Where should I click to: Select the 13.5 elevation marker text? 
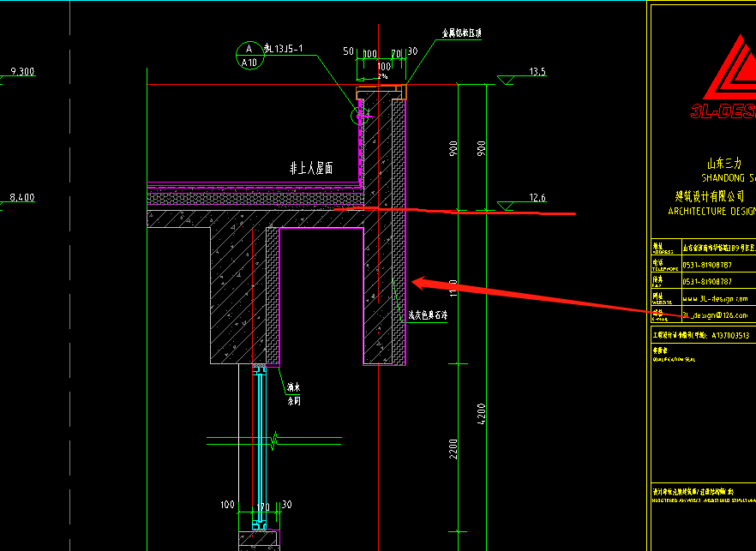537,71
